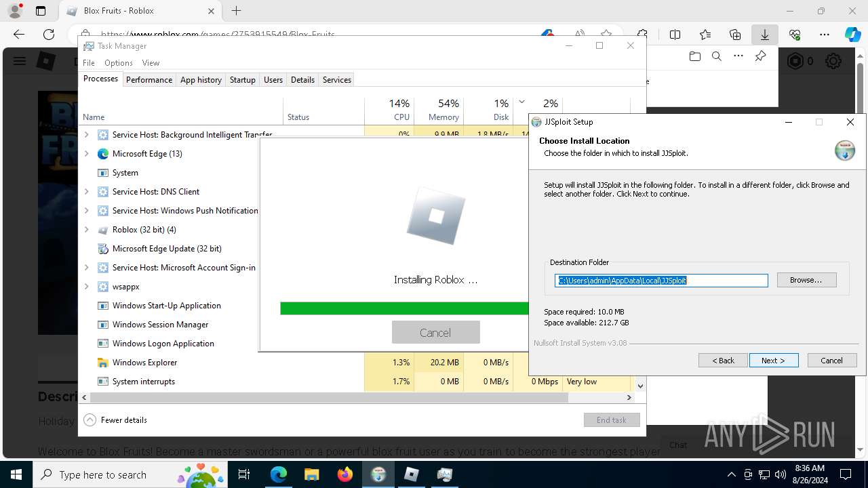This screenshot has height=488, width=868.
Task: Expand the Microsoft Edge (13) process group
Action: [86, 154]
